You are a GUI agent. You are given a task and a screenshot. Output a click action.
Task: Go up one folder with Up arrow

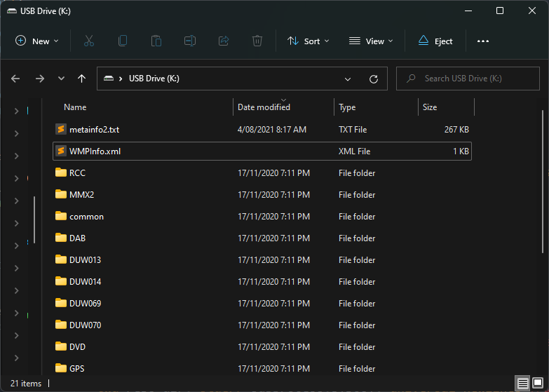click(81, 79)
